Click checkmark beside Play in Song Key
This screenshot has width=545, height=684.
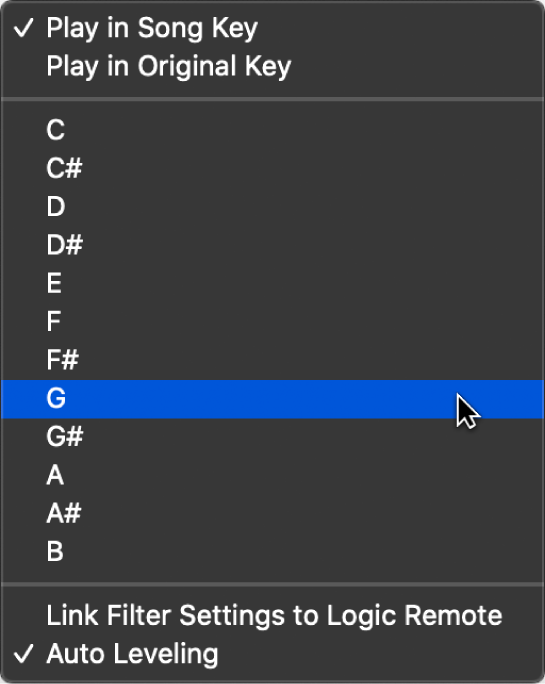click(24, 28)
